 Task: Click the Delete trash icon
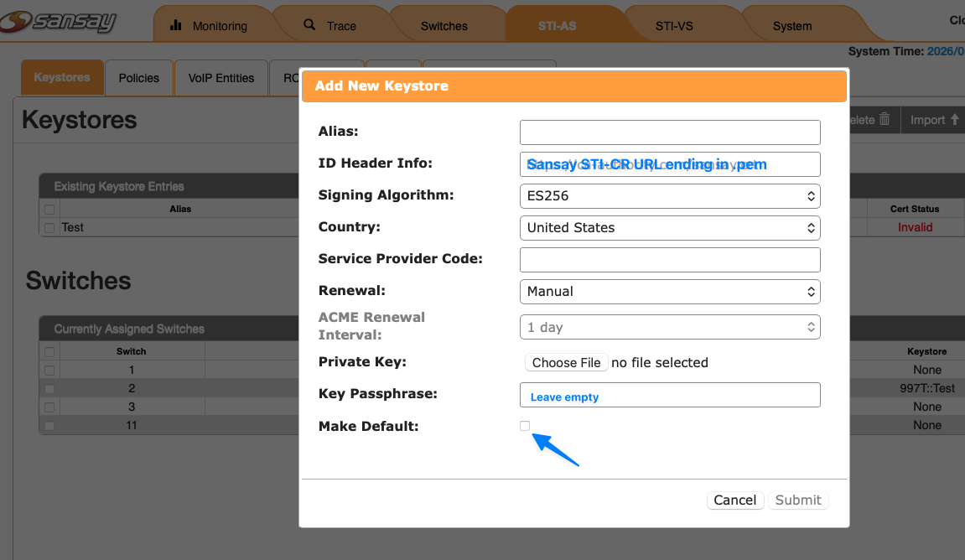point(884,120)
